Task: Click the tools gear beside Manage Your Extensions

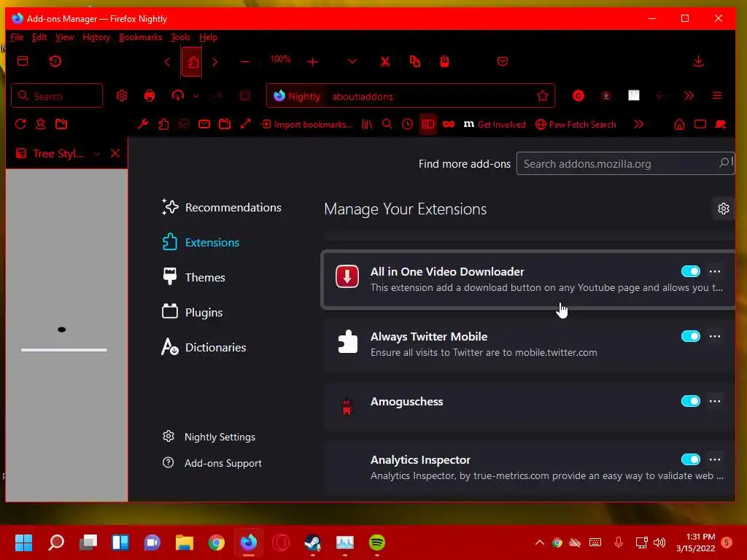Action: (x=723, y=209)
